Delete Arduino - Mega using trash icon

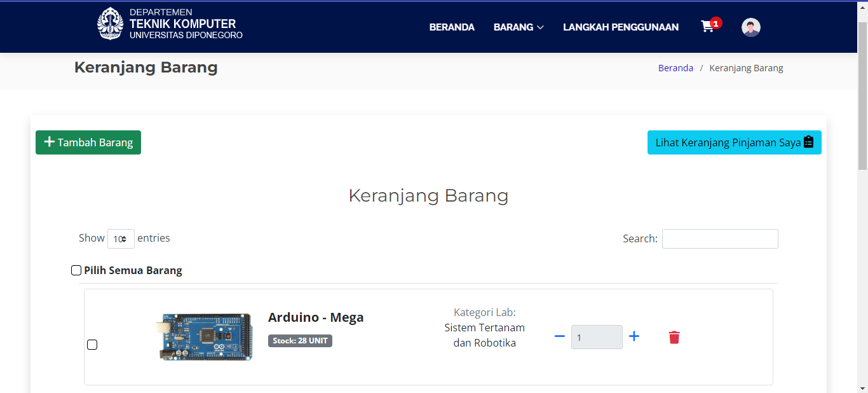[x=674, y=337]
